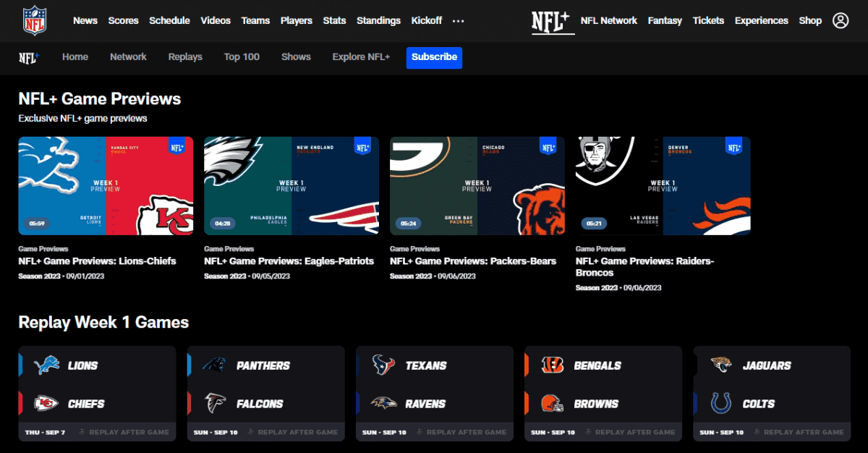The width and height of the screenshot is (868, 453).
Task: Click Replay After Game for Lions-Chiefs
Action: coord(124,432)
